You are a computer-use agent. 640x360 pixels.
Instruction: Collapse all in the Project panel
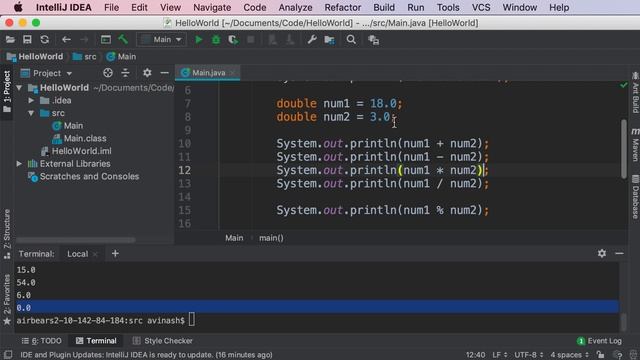(125, 73)
